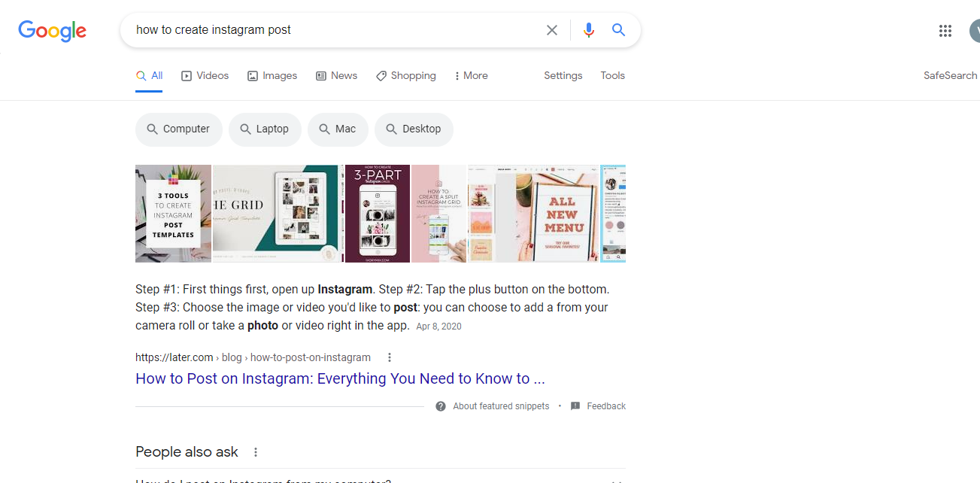Screen dimensions: 980x483
Task: Expand the More search categories menu
Action: pyautogui.click(x=472, y=76)
